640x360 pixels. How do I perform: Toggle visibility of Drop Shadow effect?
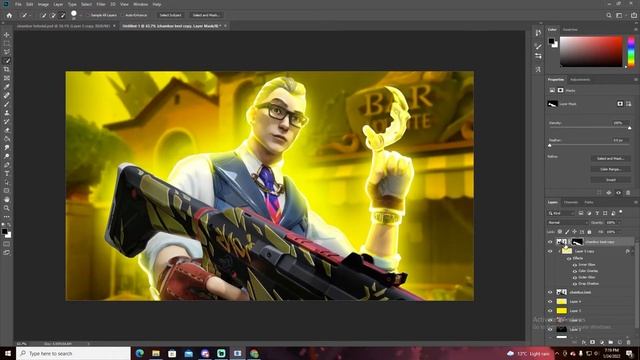(575, 283)
